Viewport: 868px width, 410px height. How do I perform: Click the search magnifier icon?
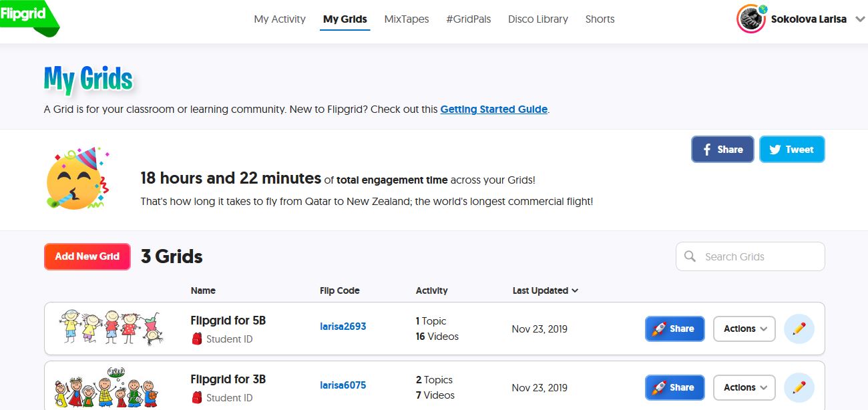point(690,256)
